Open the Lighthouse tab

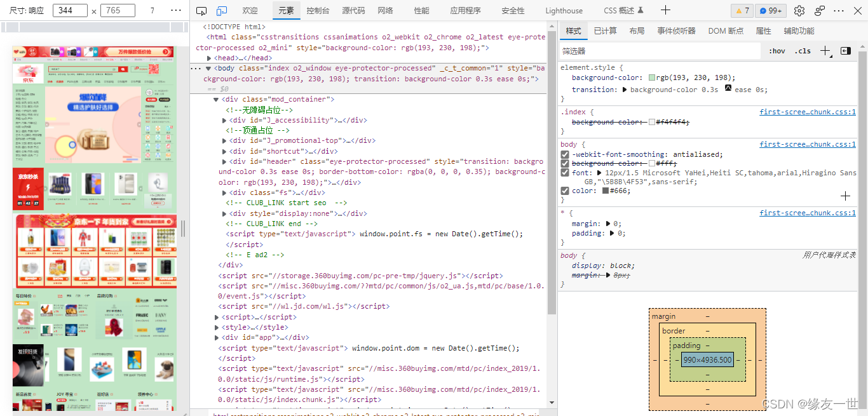[564, 11]
